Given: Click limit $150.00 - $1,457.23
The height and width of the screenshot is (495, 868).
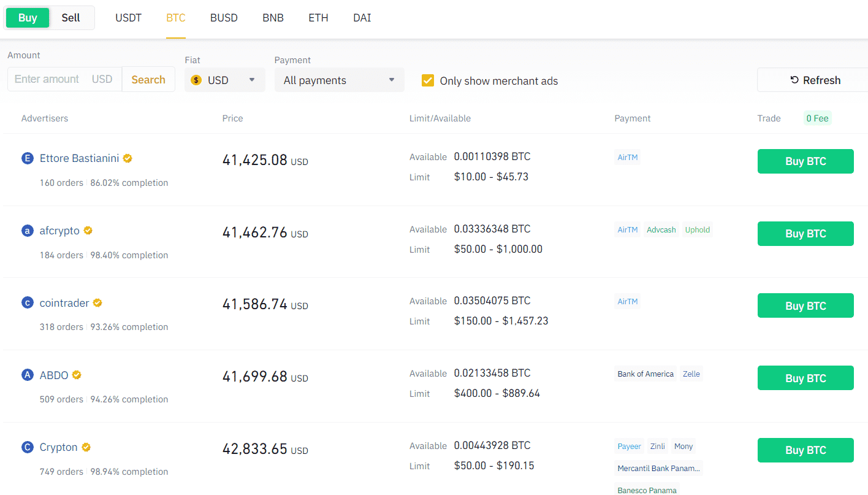Looking at the screenshot, I should tap(501, 321).
